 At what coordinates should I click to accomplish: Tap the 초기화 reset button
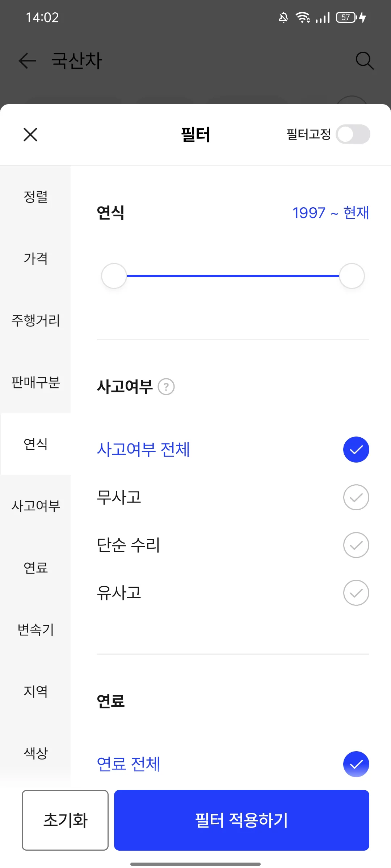coord(65,820)
